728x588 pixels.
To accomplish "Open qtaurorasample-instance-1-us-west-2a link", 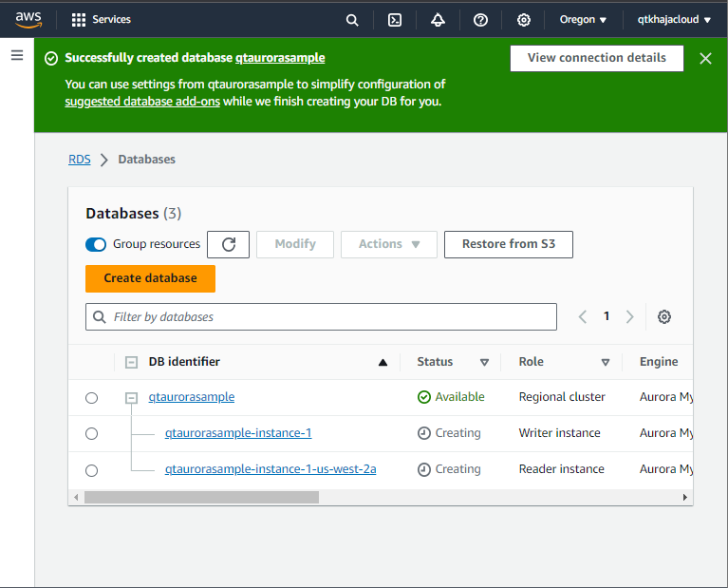I will (271, 469).
